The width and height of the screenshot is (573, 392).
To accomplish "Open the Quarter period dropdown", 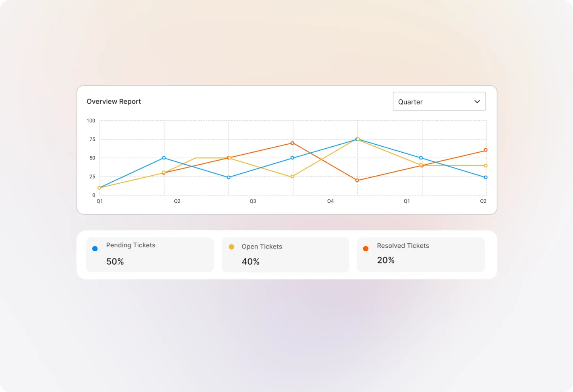I will 439,101.
